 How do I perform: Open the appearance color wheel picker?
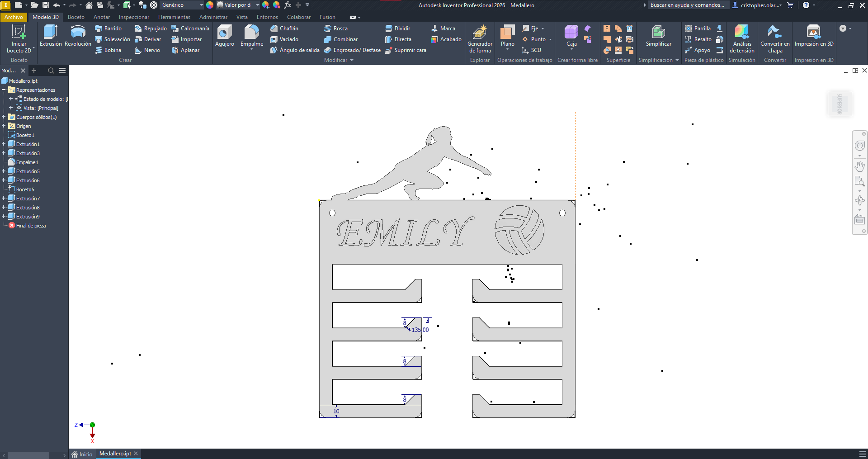(210, 5)
